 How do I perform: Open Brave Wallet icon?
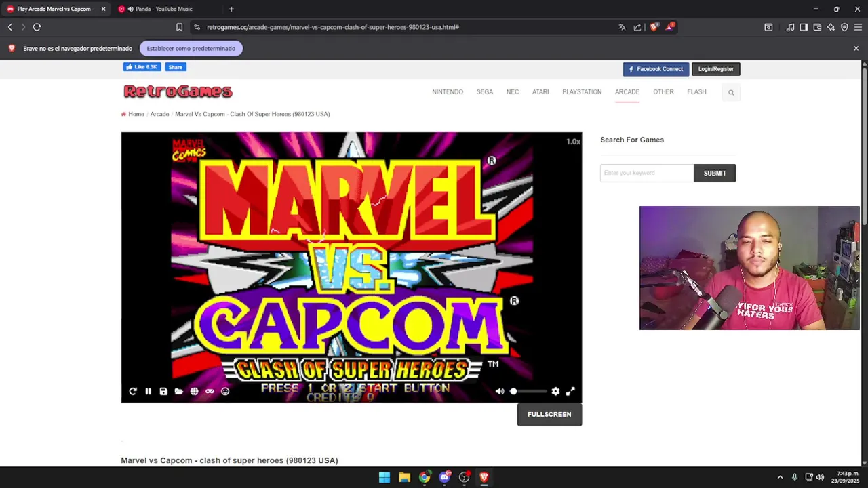pyautogui.click(x=817, y=27)
